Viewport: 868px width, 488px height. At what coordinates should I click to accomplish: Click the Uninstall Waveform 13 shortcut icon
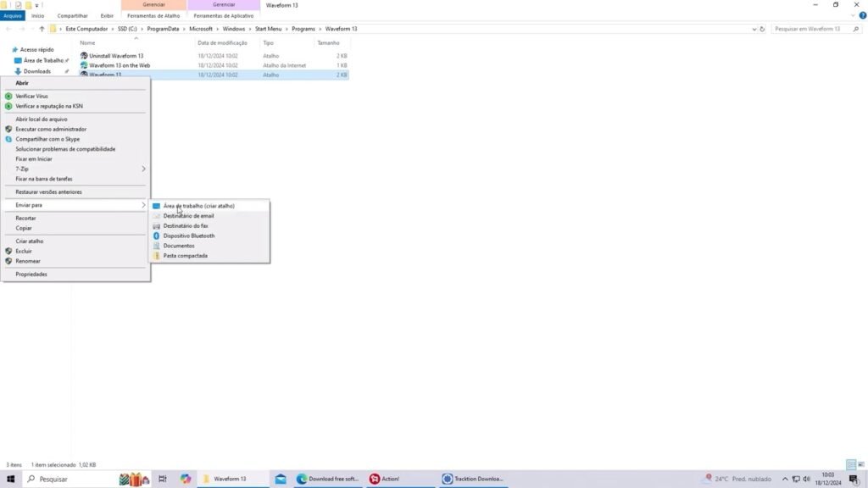pos(84,56)
